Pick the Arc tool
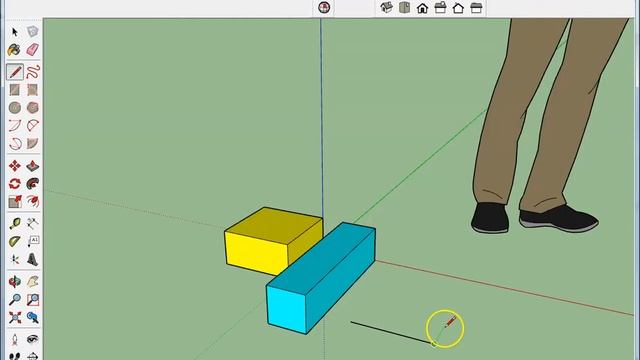 [x=15, y=126]
